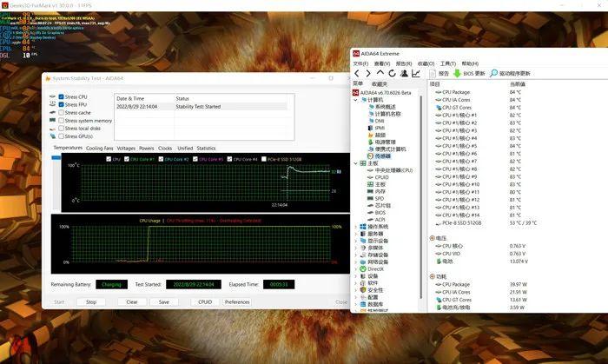Switch to the 收藏夹 favorites panel tab
Screen dimensions: 608x364
pos(380,84)
